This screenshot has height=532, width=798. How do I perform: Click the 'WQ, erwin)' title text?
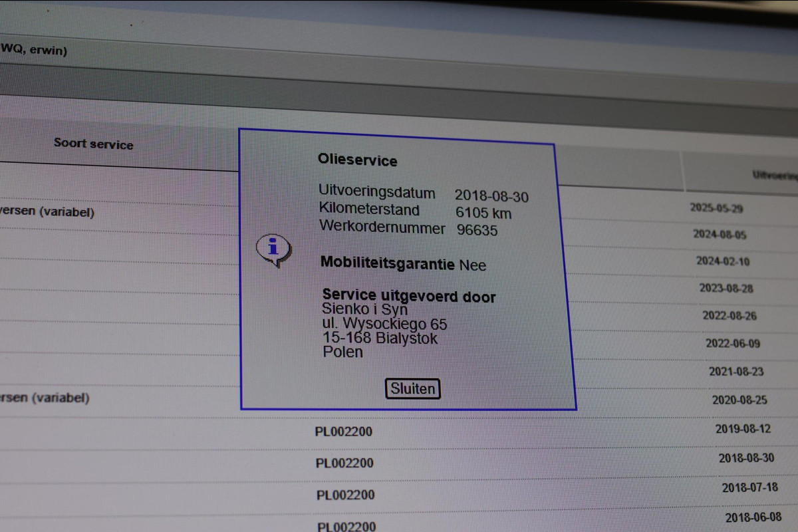click(33, 49)
